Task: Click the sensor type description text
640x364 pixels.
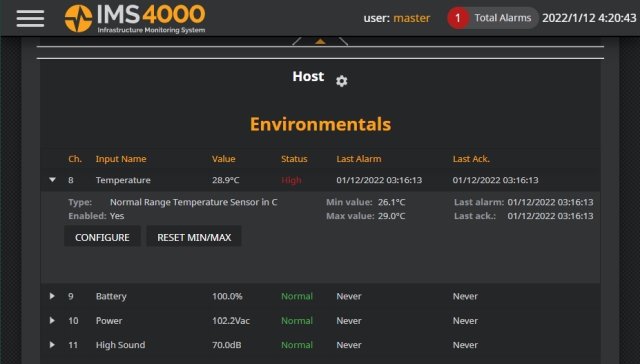Action: (193, 202)
